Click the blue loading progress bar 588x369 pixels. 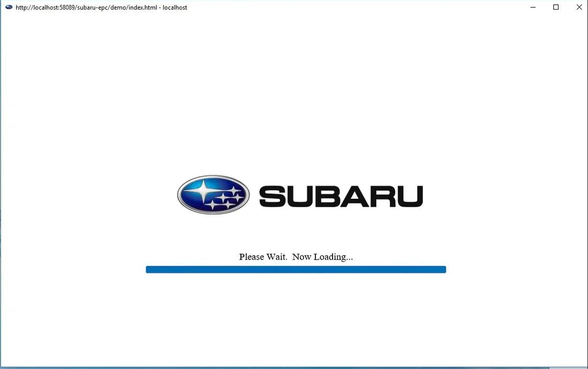pos(296,269)
